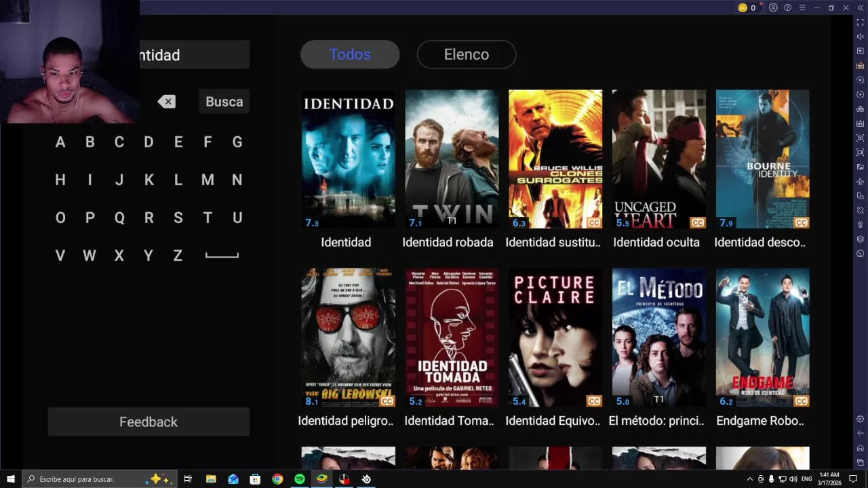
Task: Delete character with backspace key icon
Action: 167,102
